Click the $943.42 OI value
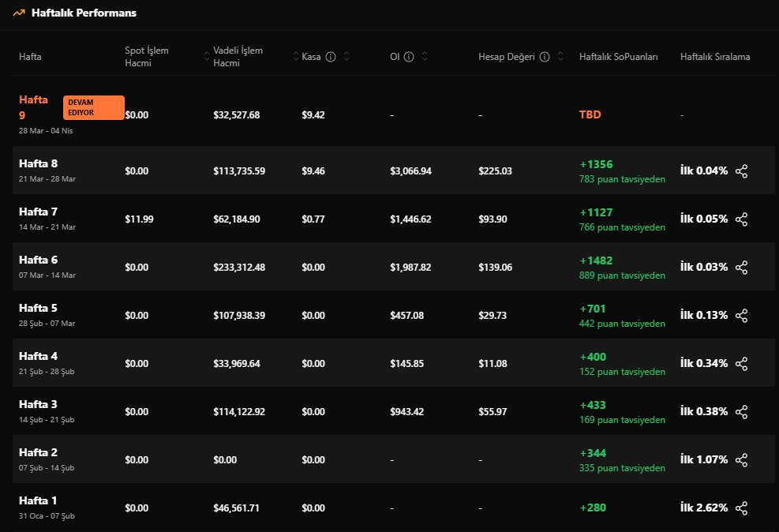The image size is (779, 532). (x=407, y=412)
